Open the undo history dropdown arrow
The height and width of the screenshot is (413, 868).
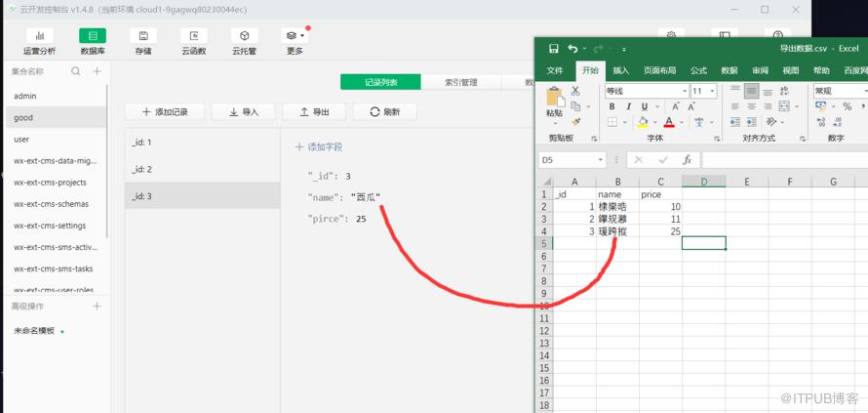(x=584, y=49)
